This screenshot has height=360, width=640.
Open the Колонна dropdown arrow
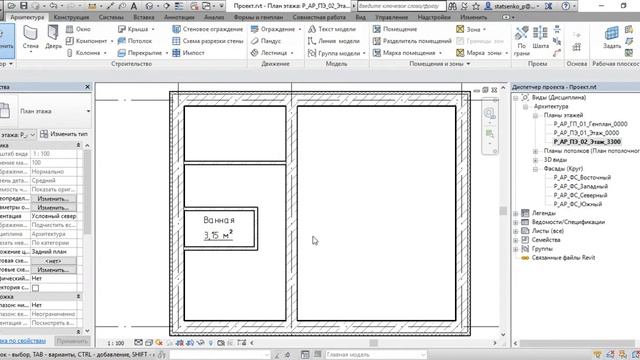click(105, 53)
